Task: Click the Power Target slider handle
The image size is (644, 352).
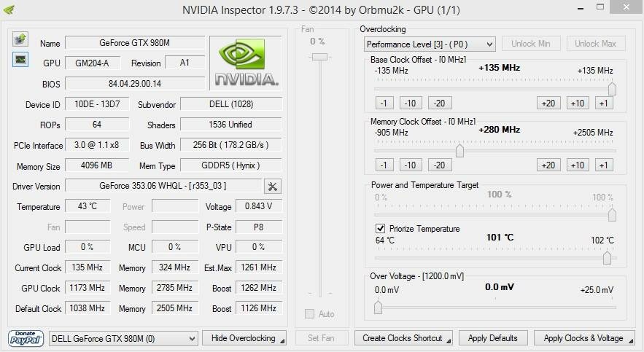Action: point(612,214)
